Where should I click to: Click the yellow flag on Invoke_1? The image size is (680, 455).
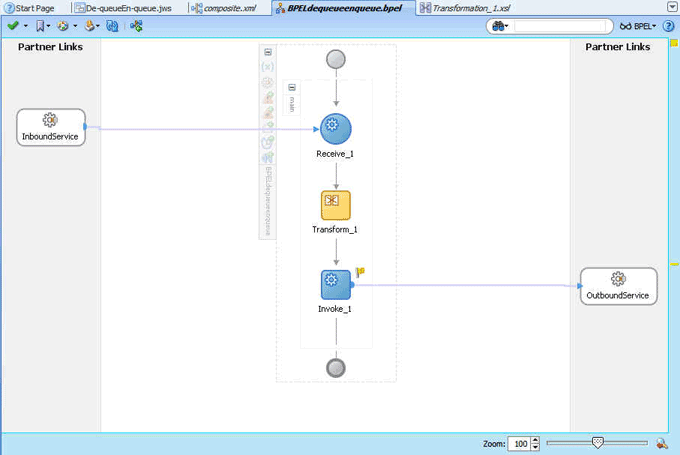(360, 272)
